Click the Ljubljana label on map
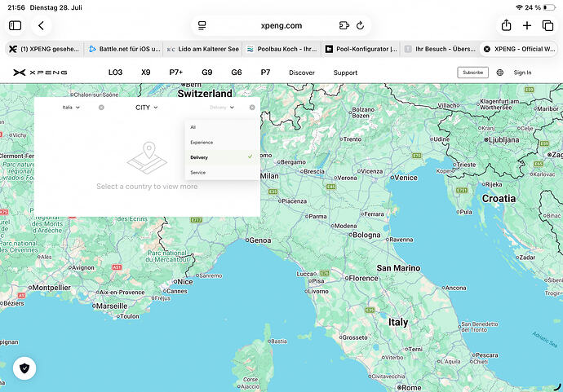 click(x=503, y=140)
